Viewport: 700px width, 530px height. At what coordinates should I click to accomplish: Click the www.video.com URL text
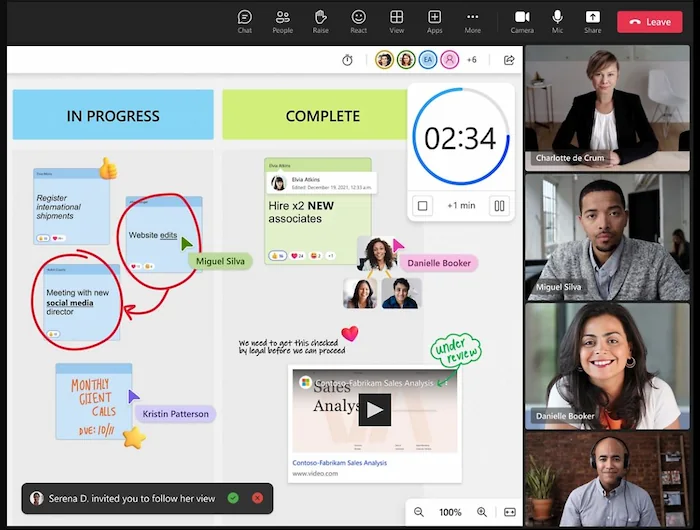coord(315,473)
